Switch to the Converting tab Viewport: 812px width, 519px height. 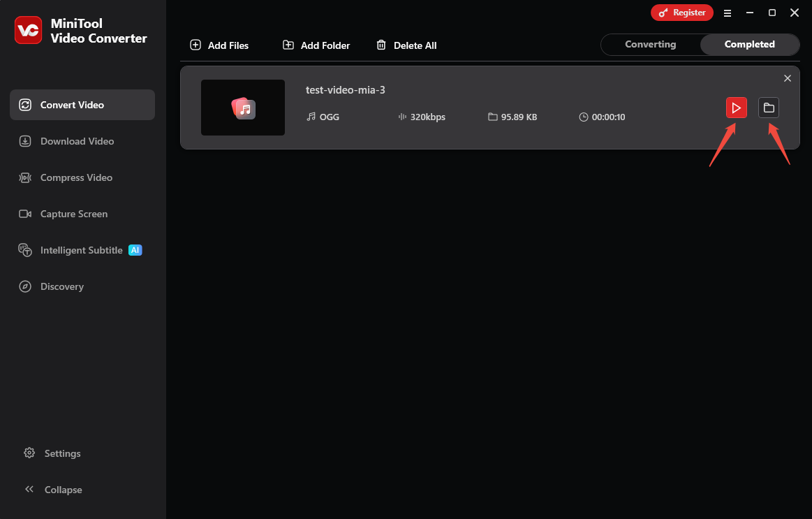pyautogui.click(x=650, y=44)
